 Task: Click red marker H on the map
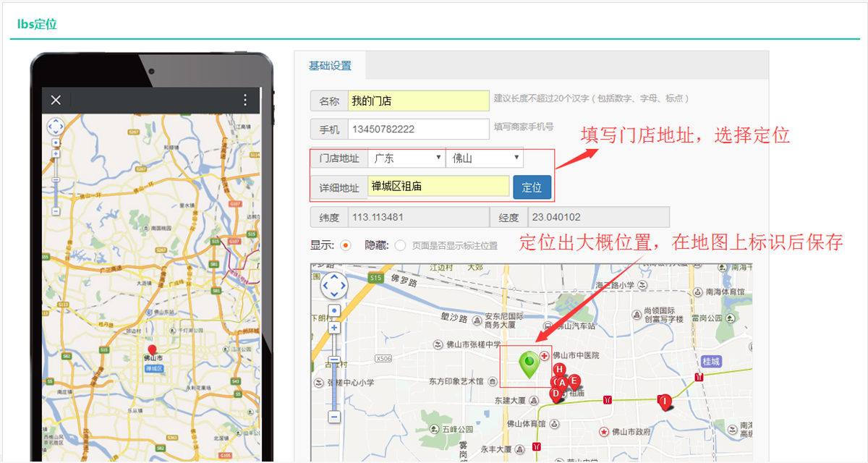[559, 370]
